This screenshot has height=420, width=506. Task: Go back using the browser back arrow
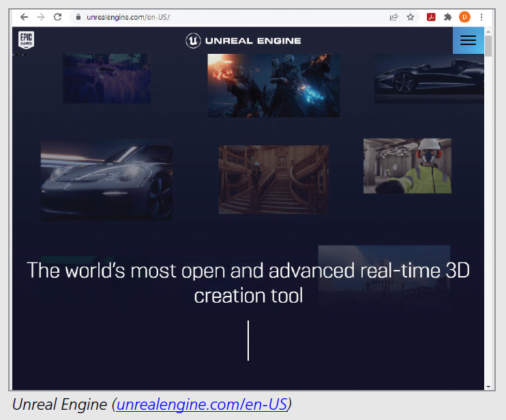(x=24, y=17)
